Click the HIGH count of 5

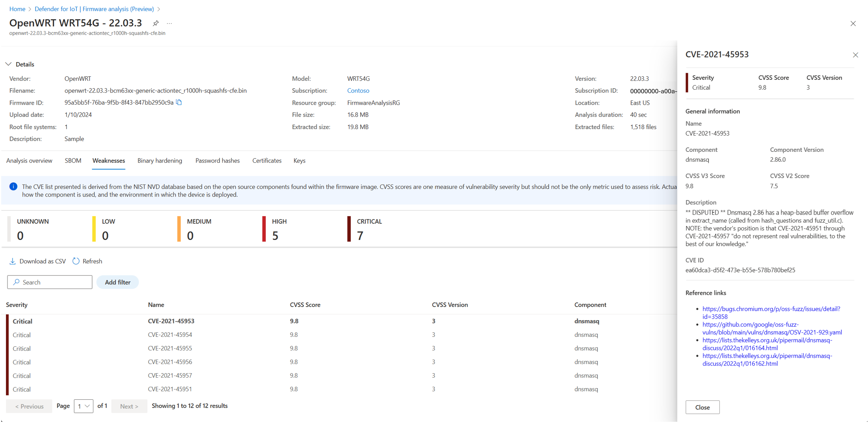tap(275, 236)
